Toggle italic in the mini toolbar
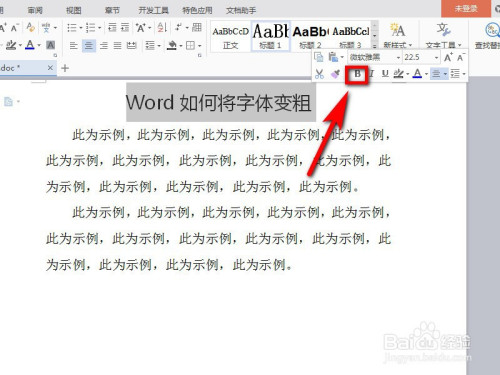 pyautogui.click(x=372, y=74)
